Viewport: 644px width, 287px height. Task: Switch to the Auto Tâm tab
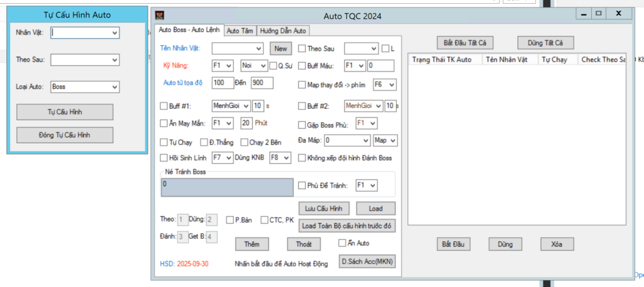click(240, 30)
